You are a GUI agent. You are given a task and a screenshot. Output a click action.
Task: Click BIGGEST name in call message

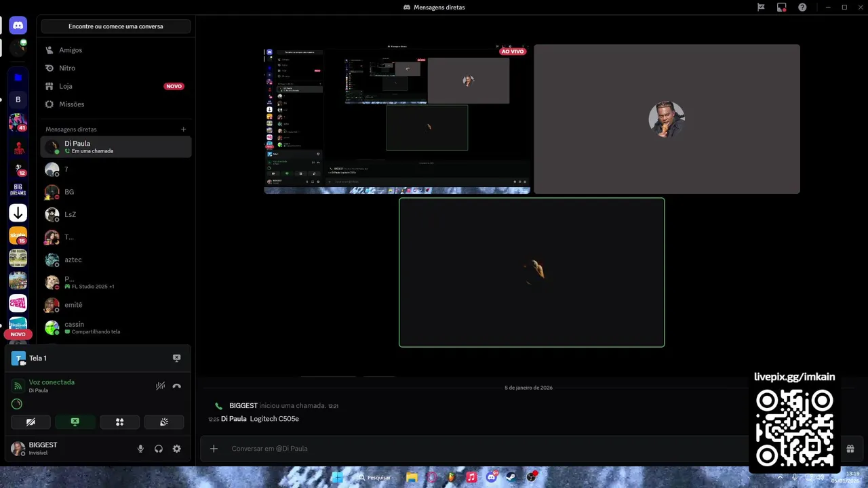[x=243, y=405]
